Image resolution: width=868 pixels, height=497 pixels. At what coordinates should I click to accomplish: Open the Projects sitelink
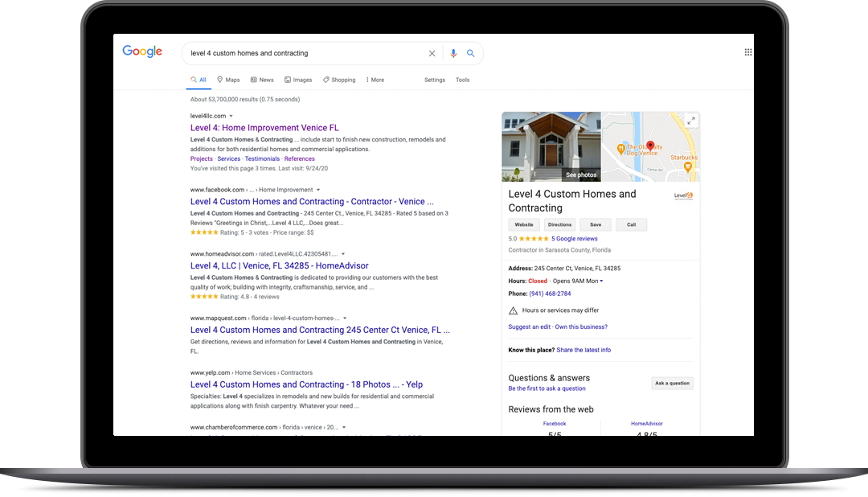202,158
